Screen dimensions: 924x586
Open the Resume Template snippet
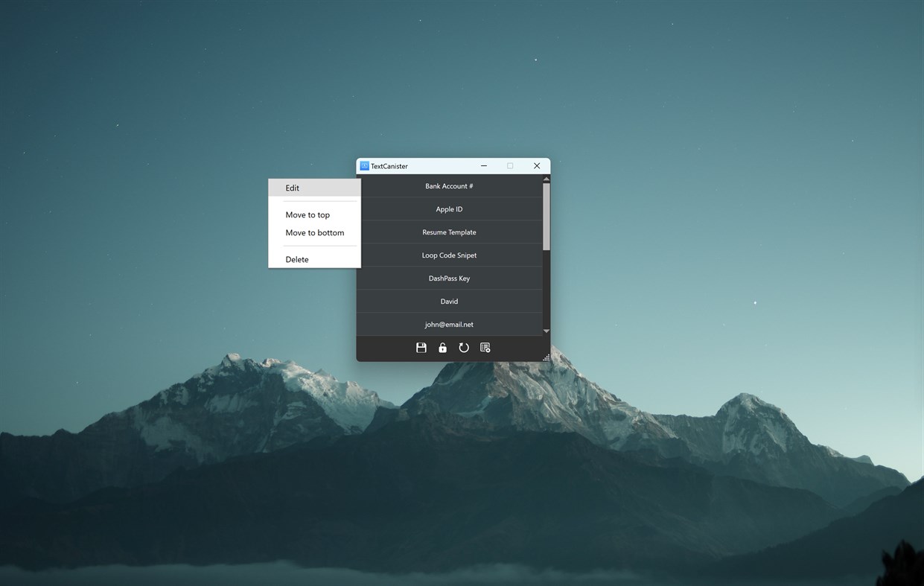(x=449, y=232)
